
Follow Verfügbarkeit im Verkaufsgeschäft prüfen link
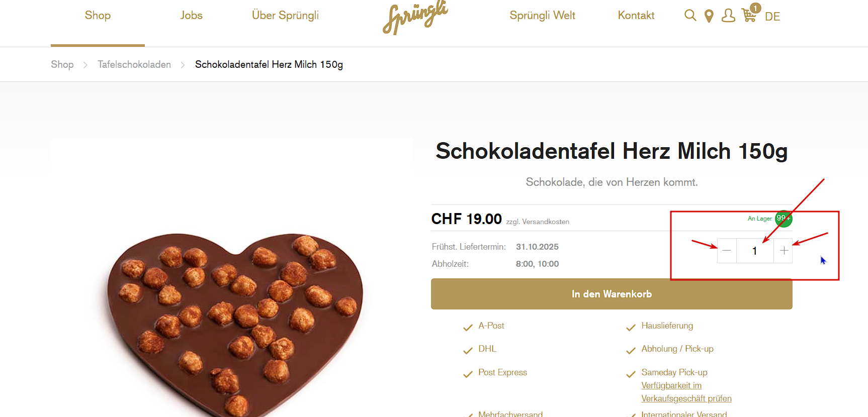pyautogui.click(x=686, y=392)
